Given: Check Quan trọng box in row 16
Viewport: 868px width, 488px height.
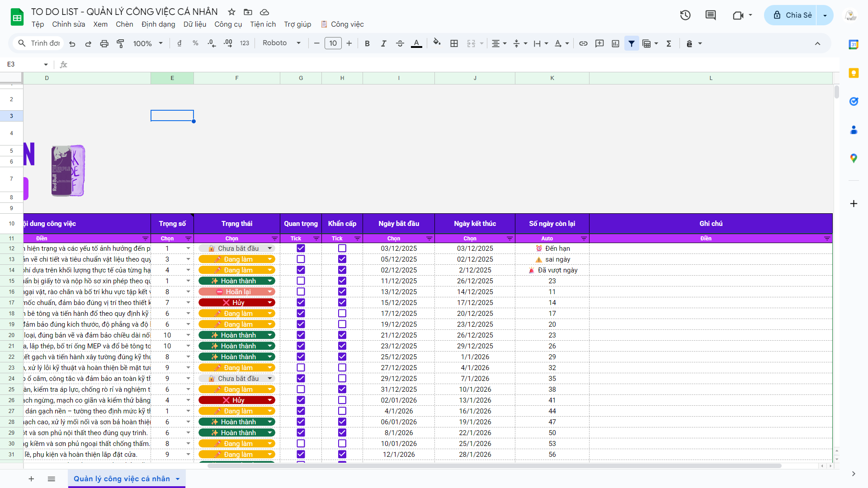Looking at the screenshot, I should coord(301,291).
